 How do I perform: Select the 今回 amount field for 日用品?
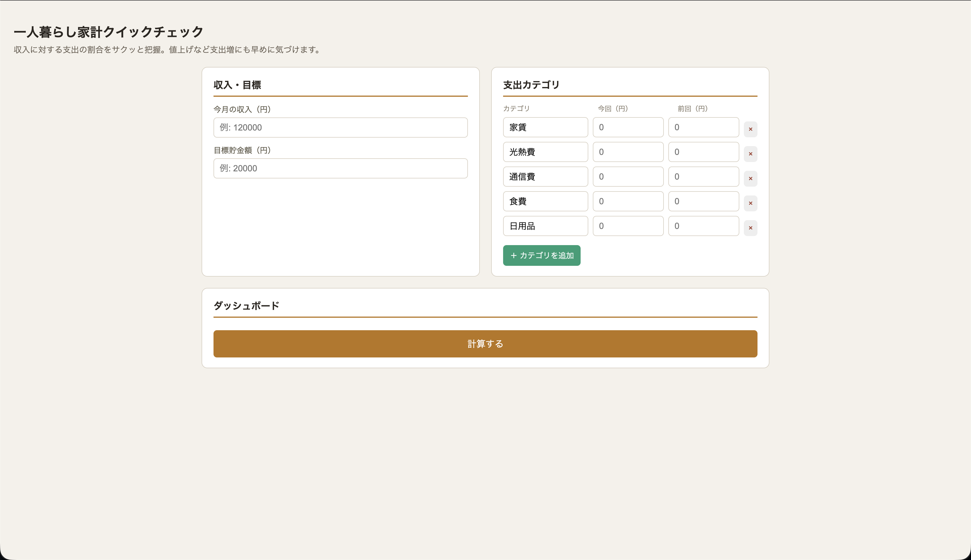tap(628, 226)
